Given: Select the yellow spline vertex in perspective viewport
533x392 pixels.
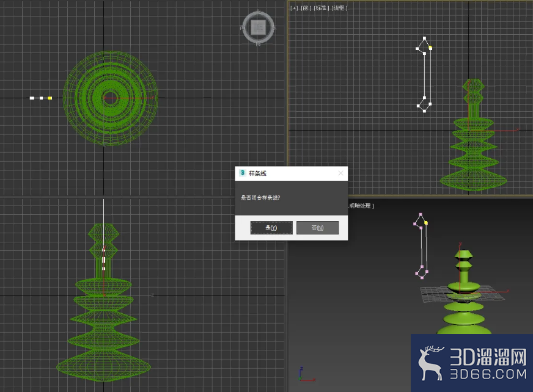Looking at the screenshot, I should coord(426,223).
